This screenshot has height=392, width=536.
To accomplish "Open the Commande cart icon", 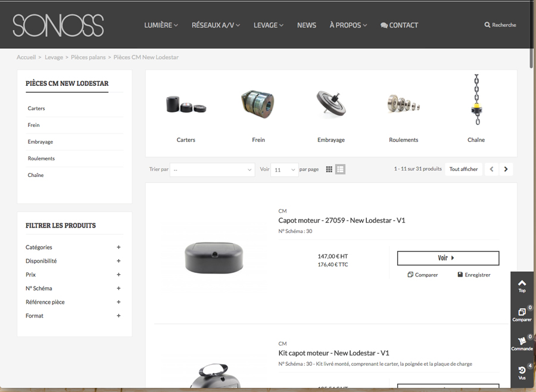I will point(522,344).
